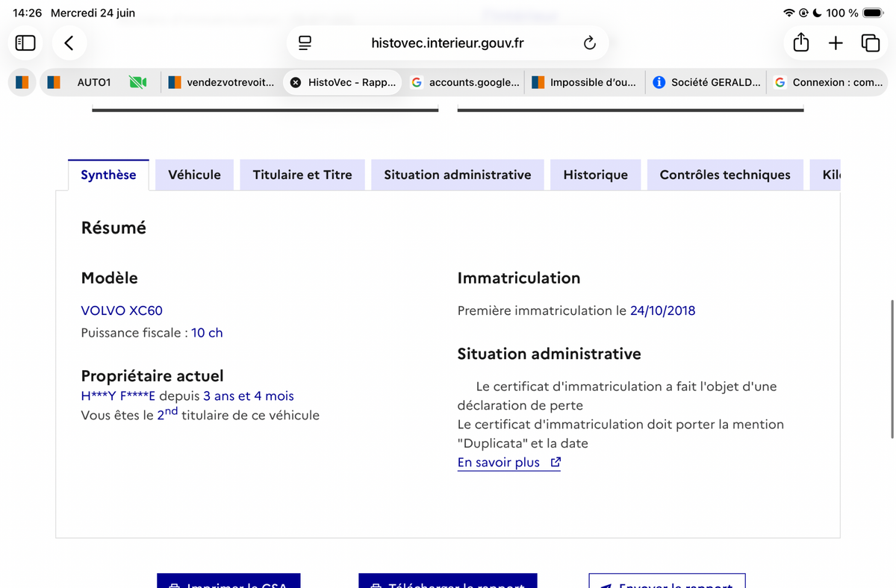Click the page scrollbar on the right edge
This screenshot has width=896, height=588.
[x=892, y=369]
